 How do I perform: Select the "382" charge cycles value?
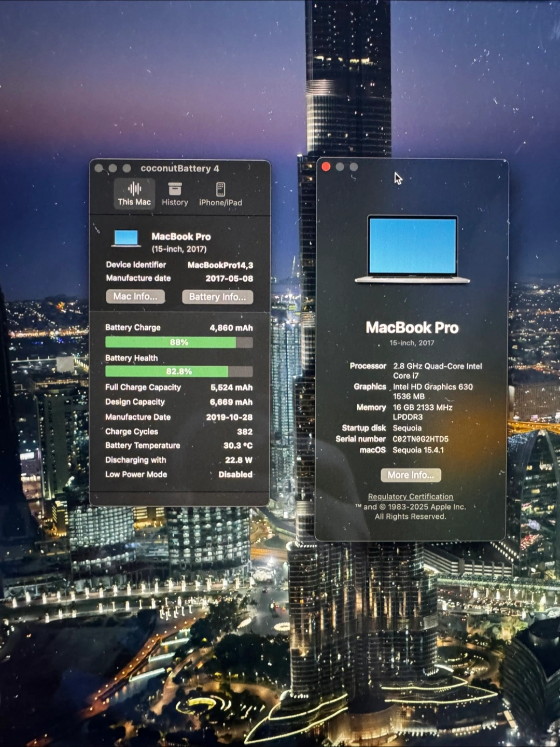[245, 432]
